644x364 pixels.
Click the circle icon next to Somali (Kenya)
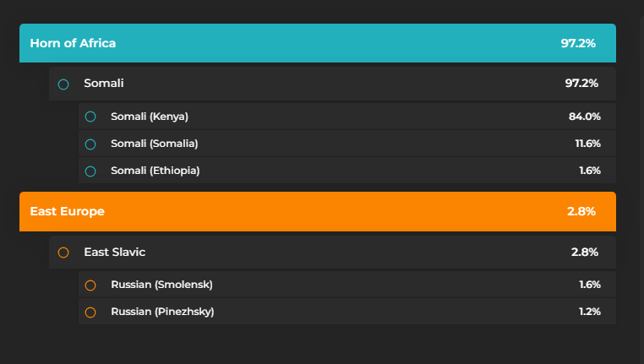pos(90,117)
